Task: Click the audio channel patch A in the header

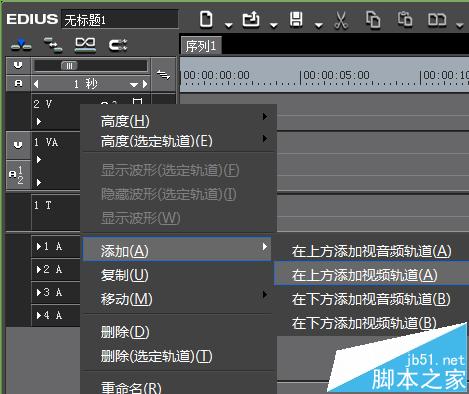Action: [x=18, y=83]
